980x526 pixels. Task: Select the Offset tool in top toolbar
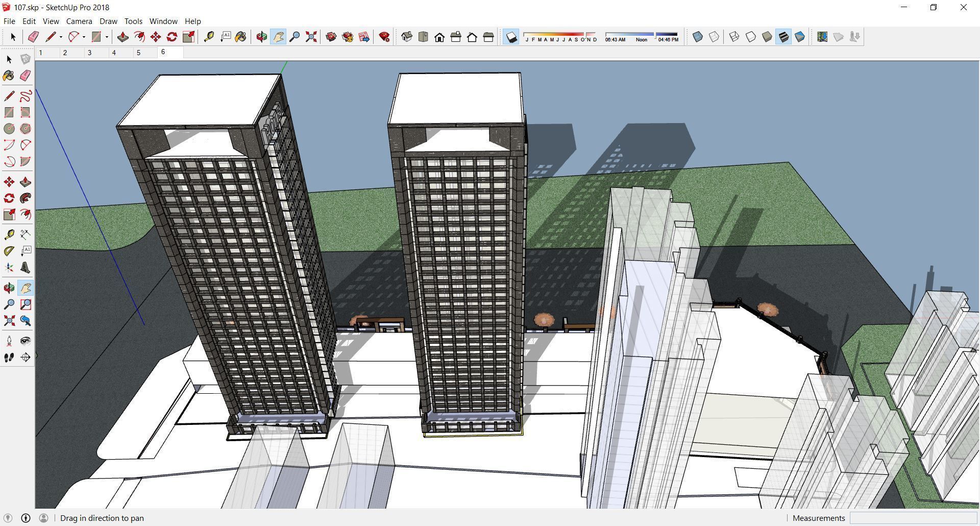[x=139, y=37]
